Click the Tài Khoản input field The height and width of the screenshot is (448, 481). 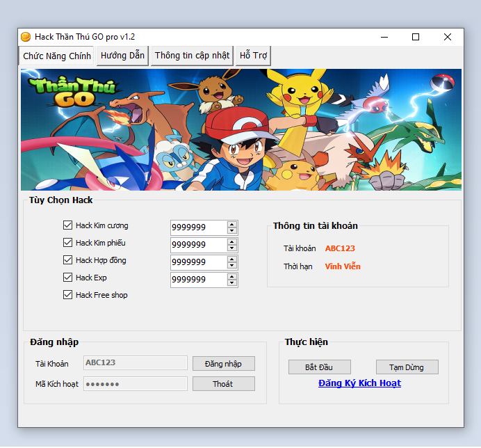(x=136, y=362)
